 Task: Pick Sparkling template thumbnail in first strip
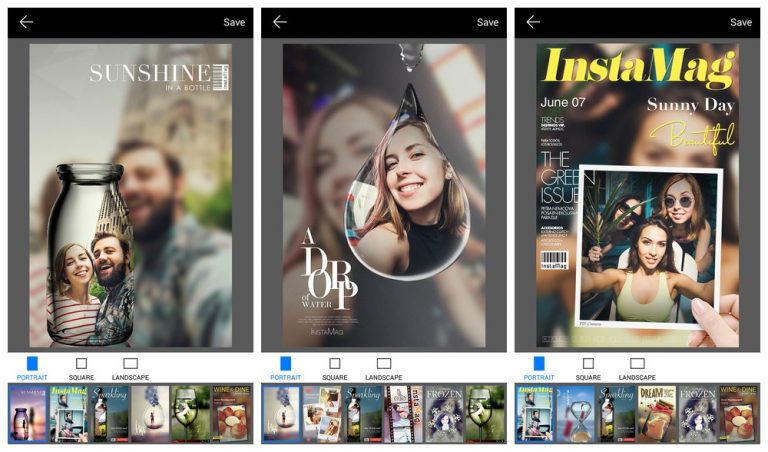(109, 414)
